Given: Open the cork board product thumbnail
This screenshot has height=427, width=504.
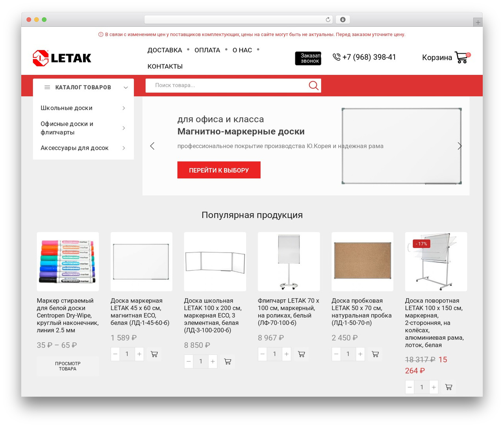Looking at the screenshot, I should click(x=362, y=262).
